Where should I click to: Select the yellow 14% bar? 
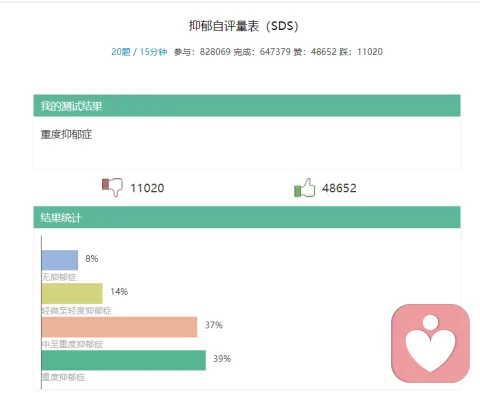[72, 293]
